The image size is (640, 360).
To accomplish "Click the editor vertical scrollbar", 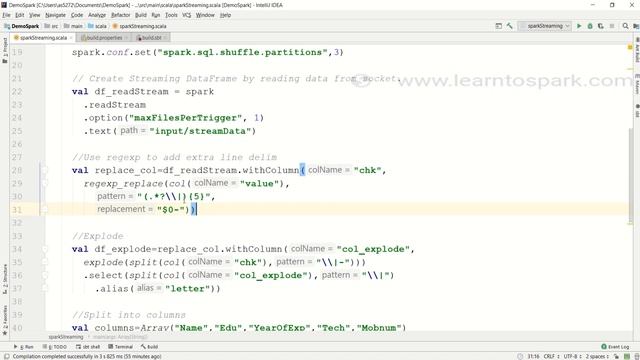I will pyautogui.click(x=631, y=176).
